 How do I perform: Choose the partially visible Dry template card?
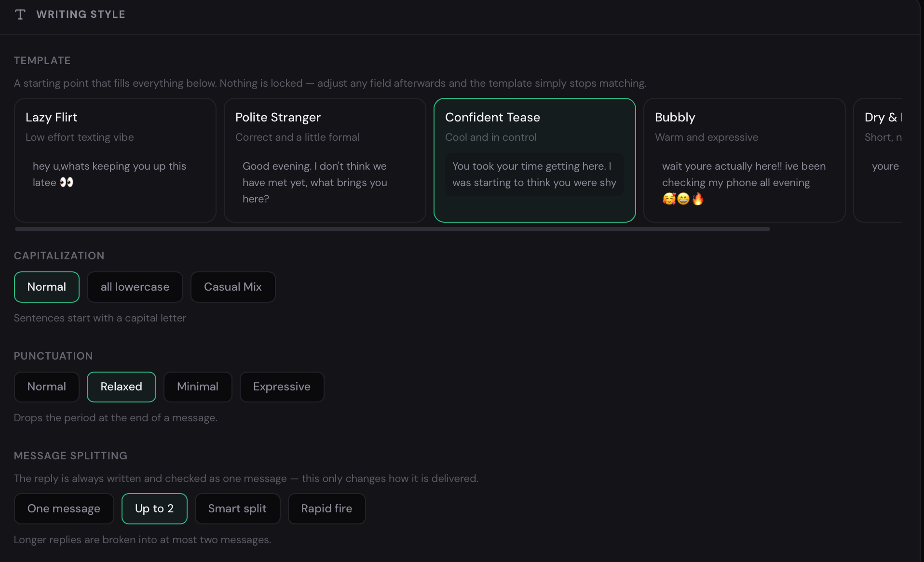878,160
